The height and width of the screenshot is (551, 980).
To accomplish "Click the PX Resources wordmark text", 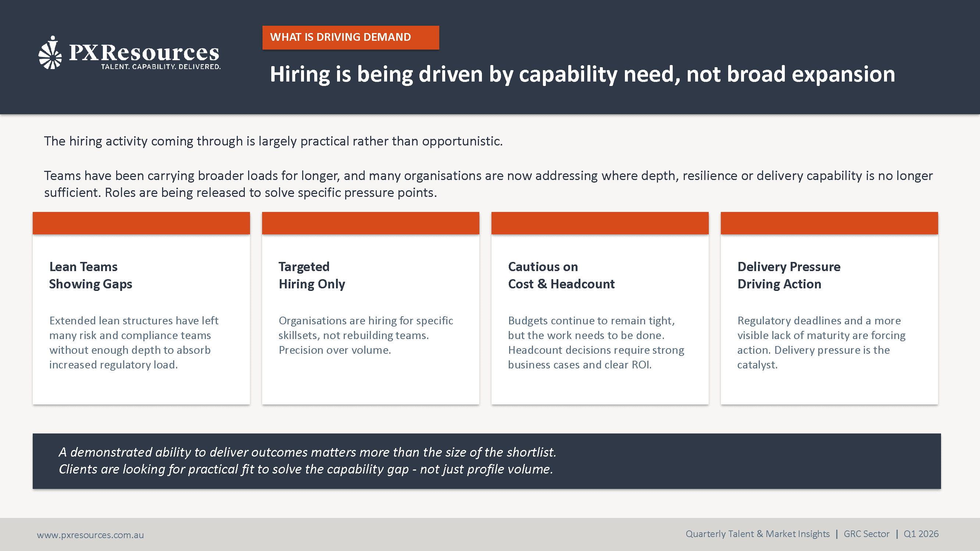I will [x=144, y=53].
